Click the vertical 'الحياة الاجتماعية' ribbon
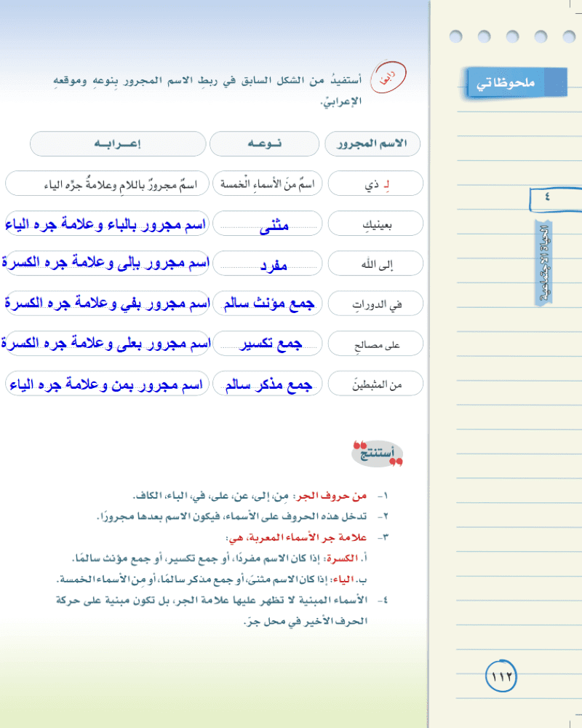582x728 pixels. (544, 263)
